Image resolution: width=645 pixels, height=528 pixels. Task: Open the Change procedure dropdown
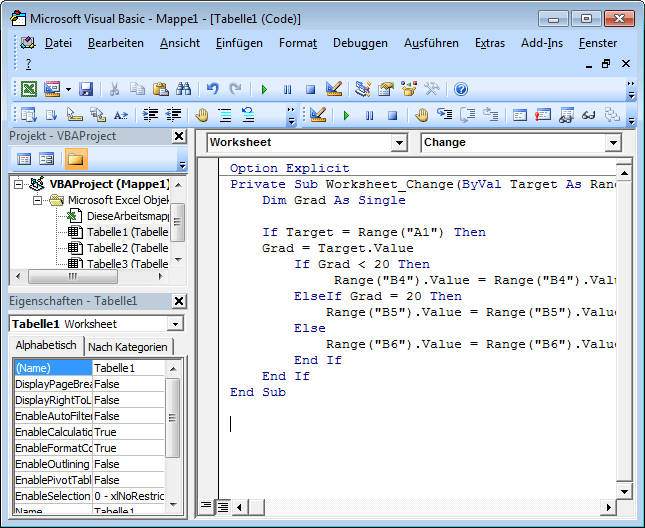click(x=613, y=143)
